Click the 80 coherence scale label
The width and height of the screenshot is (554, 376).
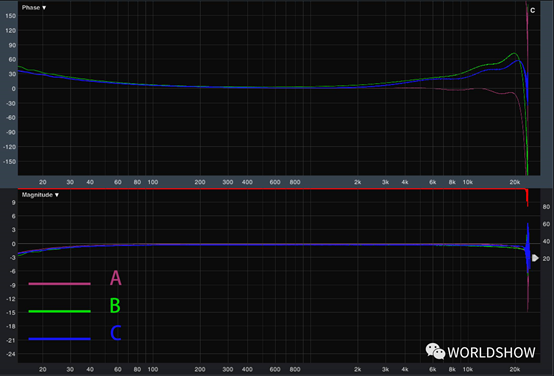(x=546, y=207)
